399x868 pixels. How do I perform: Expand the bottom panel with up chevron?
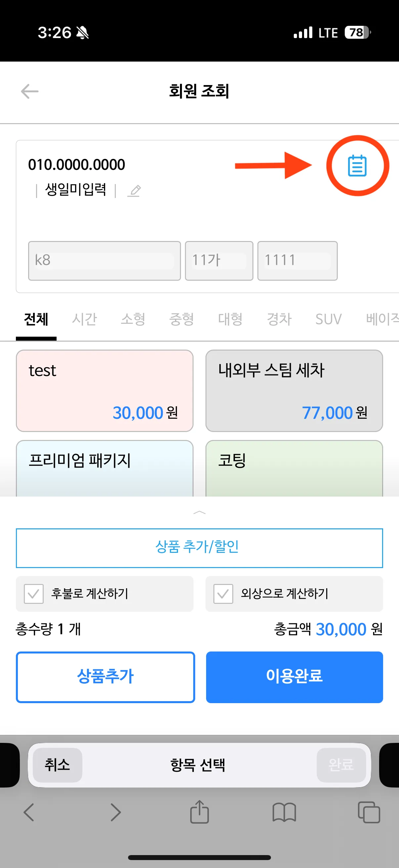click(199, 512)
